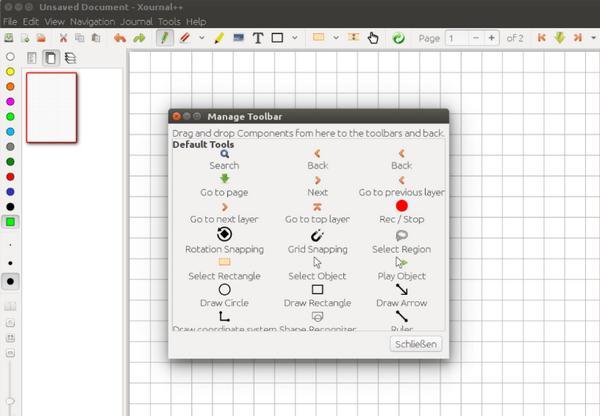The image size is (600, 416).
Task: Toggle the page preview sidebar tab
Action: click(51, 58)
